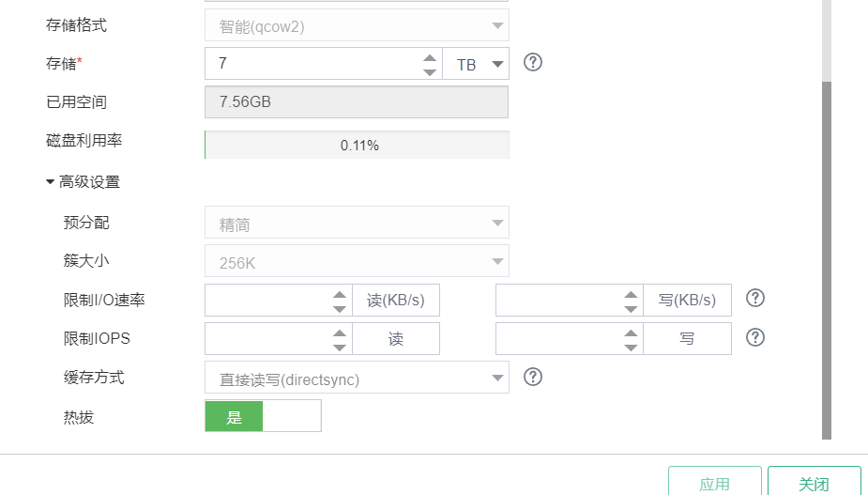Click help icon for I/O rate limit
The width and height of the screenshot is (868, 495).
coord(755,299)
